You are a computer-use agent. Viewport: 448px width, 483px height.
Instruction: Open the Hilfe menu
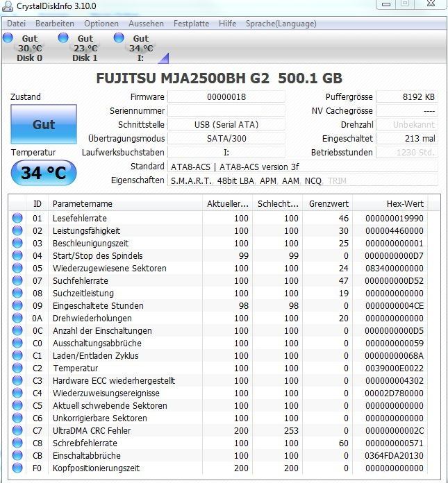pos(227,24)
